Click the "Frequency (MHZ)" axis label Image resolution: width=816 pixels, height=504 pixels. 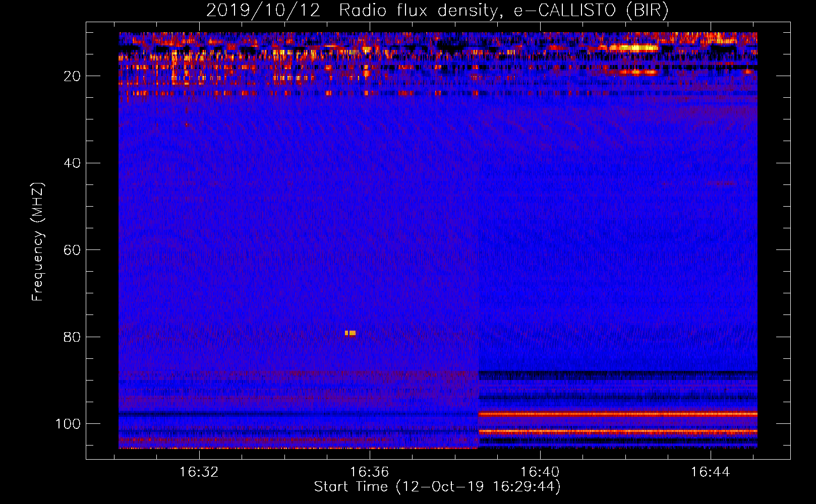pos(38,242)
